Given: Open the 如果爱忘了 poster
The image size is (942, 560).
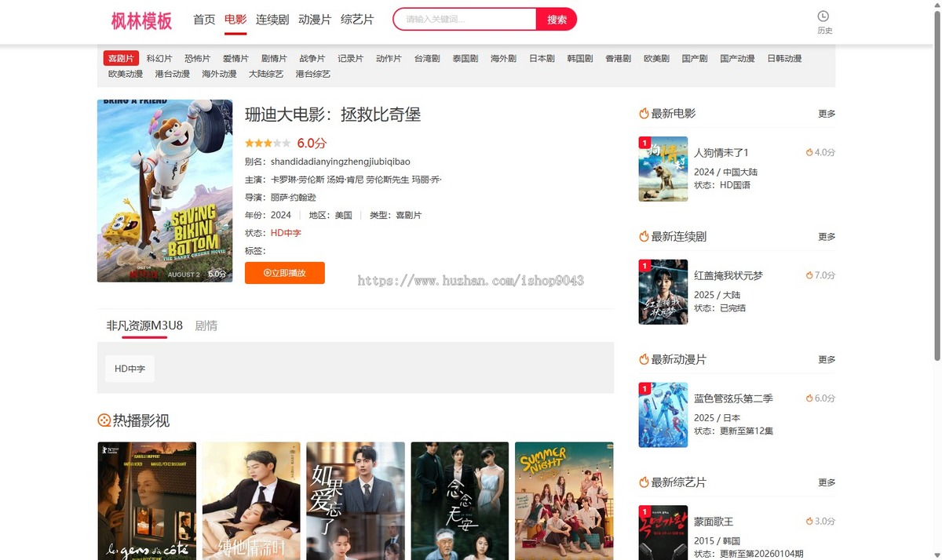Looking at the screenshot, I should click(x=356, y=501).
